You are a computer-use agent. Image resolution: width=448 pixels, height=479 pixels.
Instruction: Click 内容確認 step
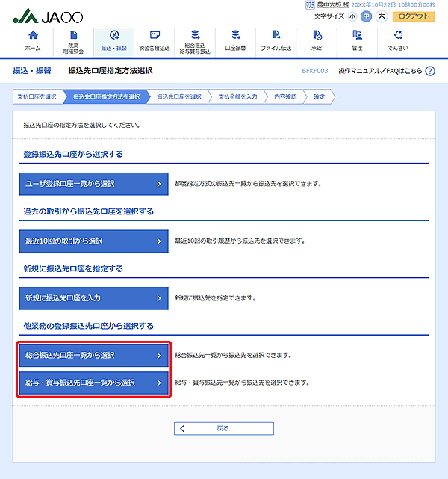(x=285, y=97)
